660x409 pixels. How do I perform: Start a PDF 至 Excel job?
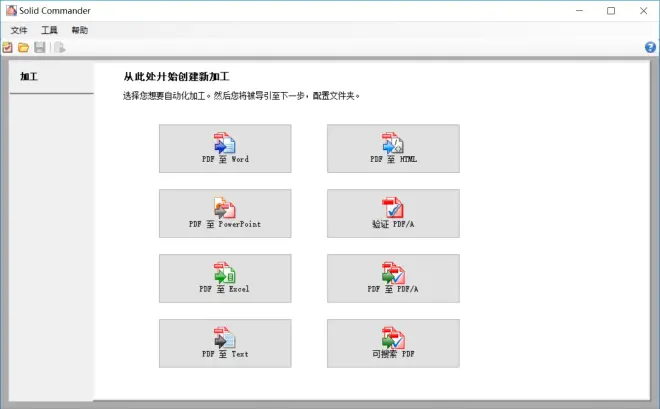click(225, 278)
